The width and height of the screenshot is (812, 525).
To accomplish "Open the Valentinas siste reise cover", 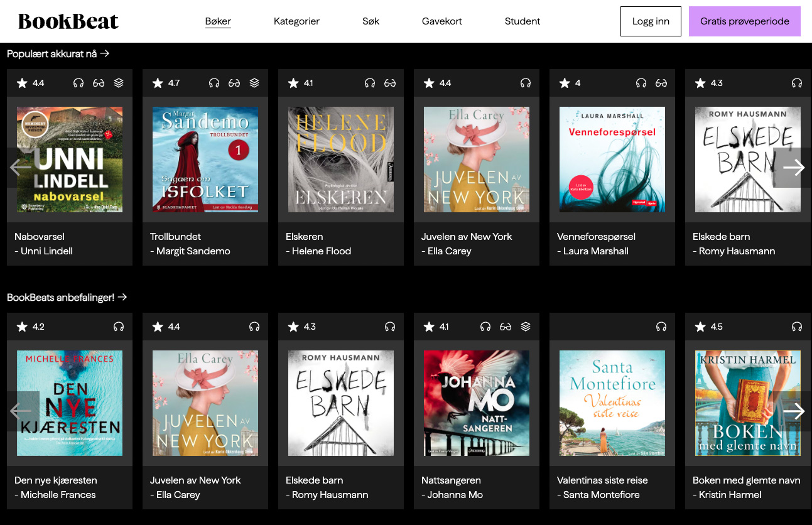I will [x=612, y=403].
